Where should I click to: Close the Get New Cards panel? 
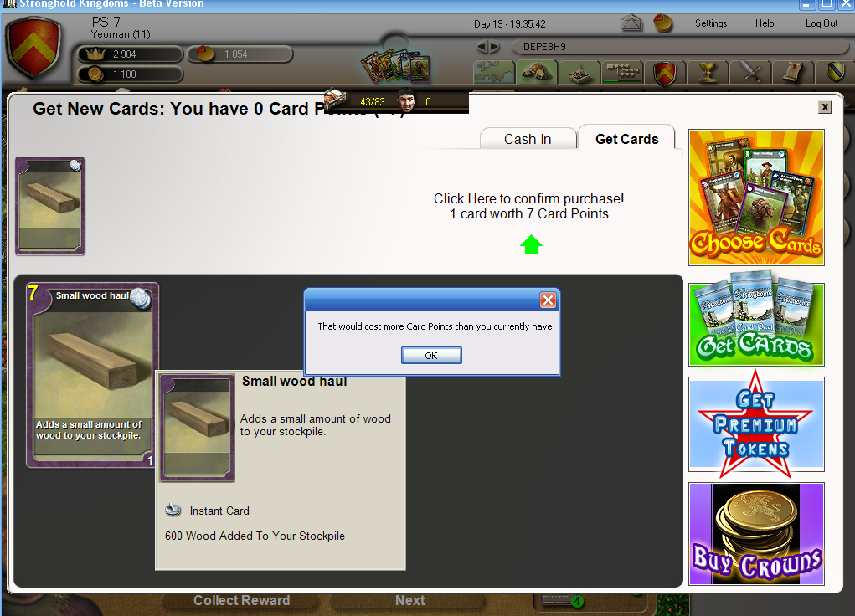click(825, 107)
